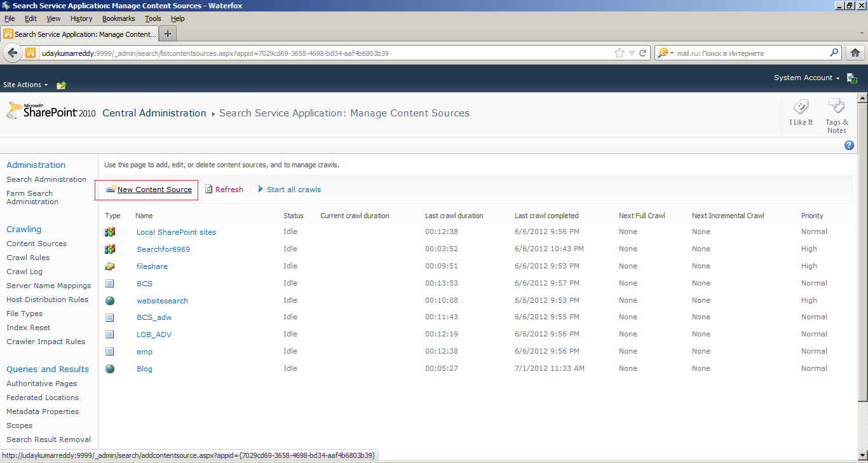Open Tags & Notes icon
The width and height of the screenshot is (868, 463).
(x=836, y=106)
